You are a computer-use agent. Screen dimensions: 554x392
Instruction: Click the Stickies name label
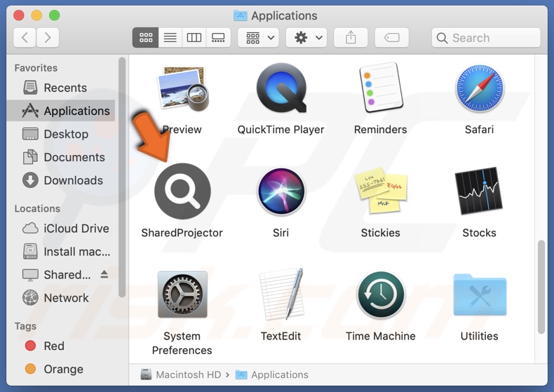(381, 233)
